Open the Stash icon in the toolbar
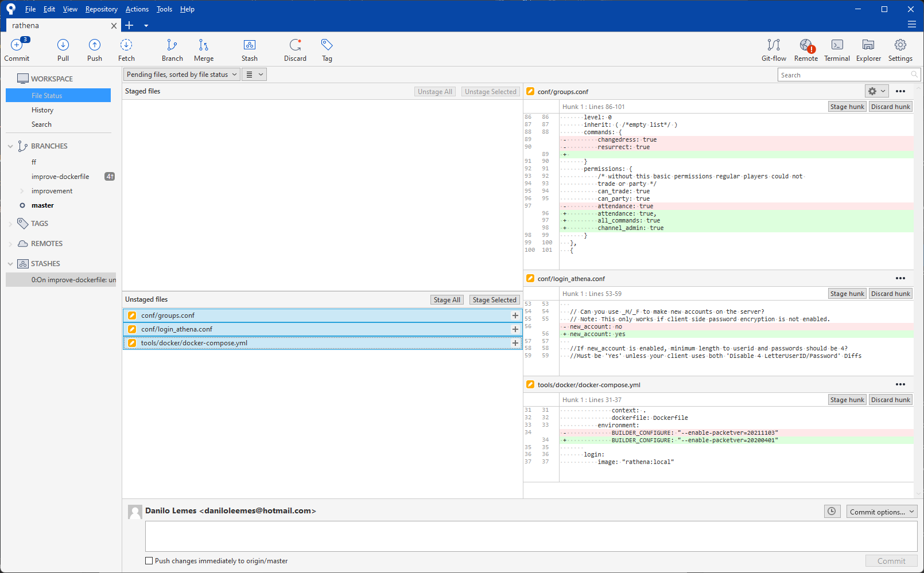The image size is (924, 573). 249,49
